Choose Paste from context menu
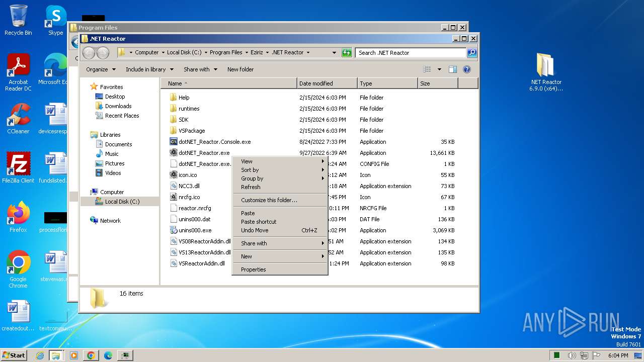Image resolution: width=644 pixels, height=362 pixels. (x=280, y=213)
